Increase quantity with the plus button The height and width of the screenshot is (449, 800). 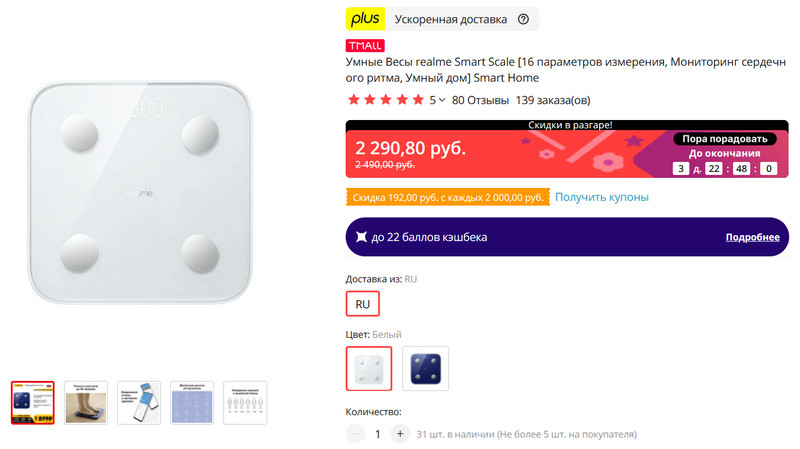400,434
